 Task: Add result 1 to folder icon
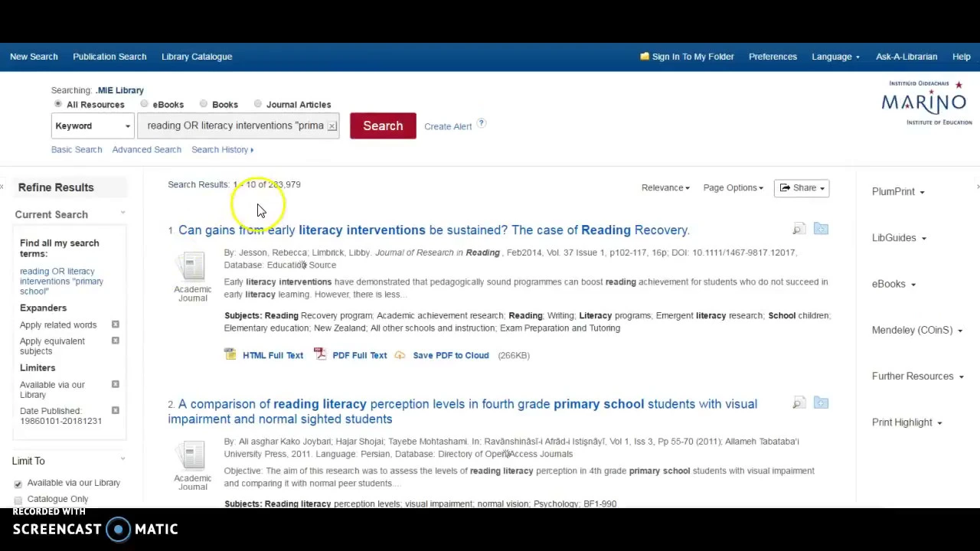(x=821, y=229)
